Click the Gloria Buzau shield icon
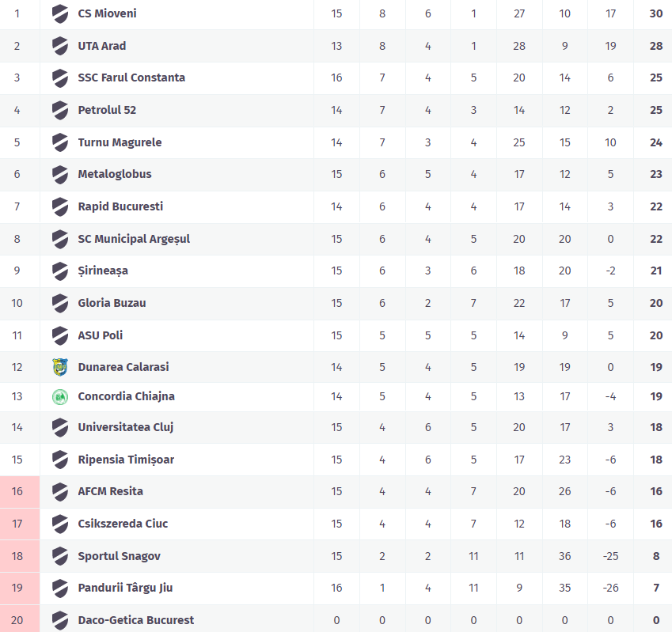Screen dimensions: 672x632 60,303
